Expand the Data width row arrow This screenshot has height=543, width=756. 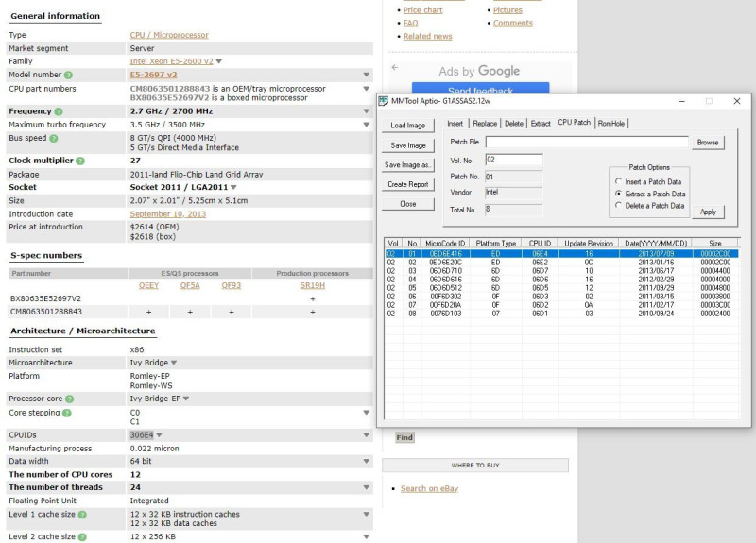pyautogui.click(x=367, y=462)
